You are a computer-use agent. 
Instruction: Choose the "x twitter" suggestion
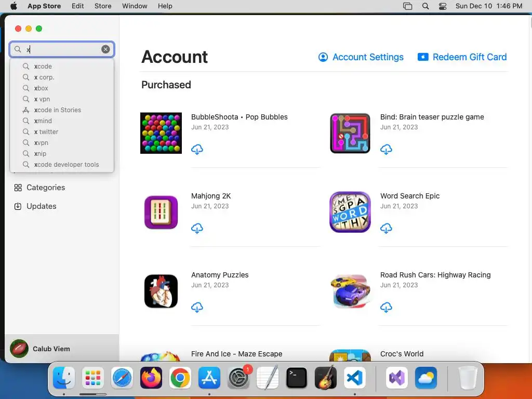(x=62, y=131)
